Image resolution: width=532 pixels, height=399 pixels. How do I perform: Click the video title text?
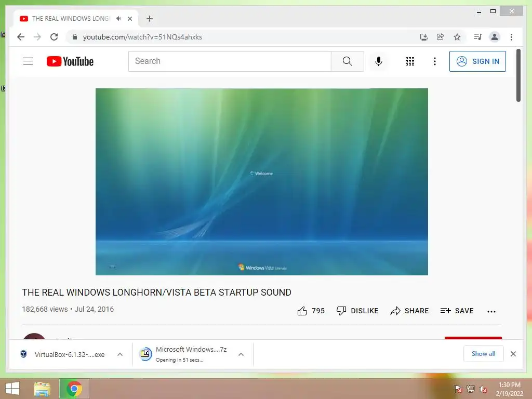pyautogui.click(x=156, y=292)
